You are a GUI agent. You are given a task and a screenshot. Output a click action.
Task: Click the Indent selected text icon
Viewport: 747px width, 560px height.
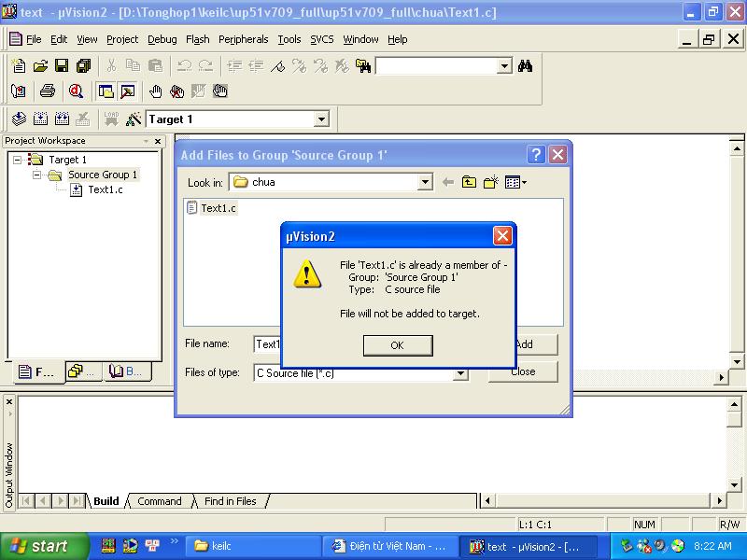[234, 65]
